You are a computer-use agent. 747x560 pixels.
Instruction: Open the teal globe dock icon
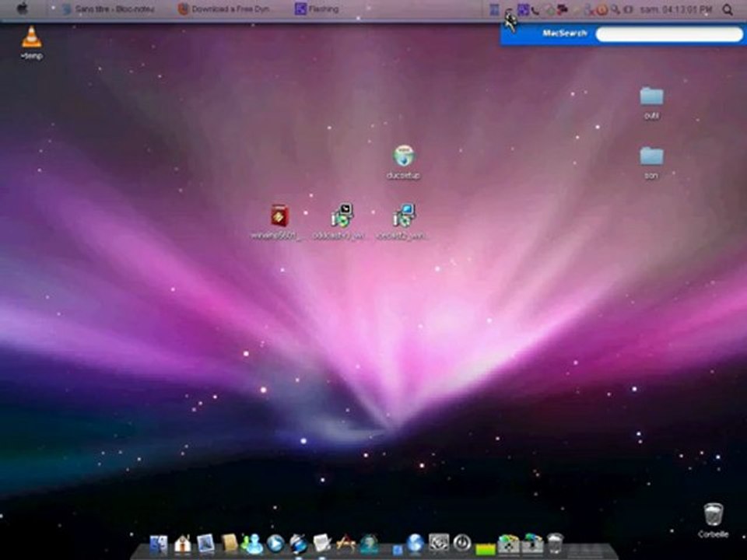click(369, 544)
